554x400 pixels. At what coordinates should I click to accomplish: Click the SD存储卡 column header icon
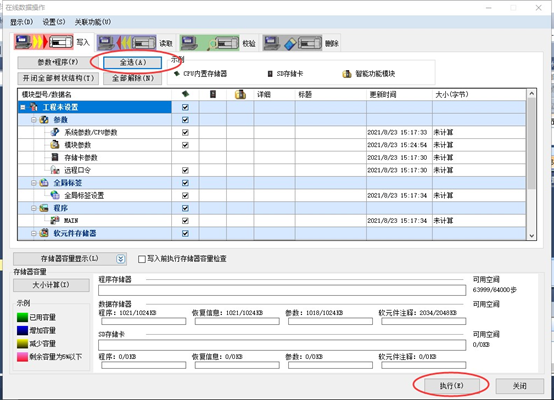point(213,94)
